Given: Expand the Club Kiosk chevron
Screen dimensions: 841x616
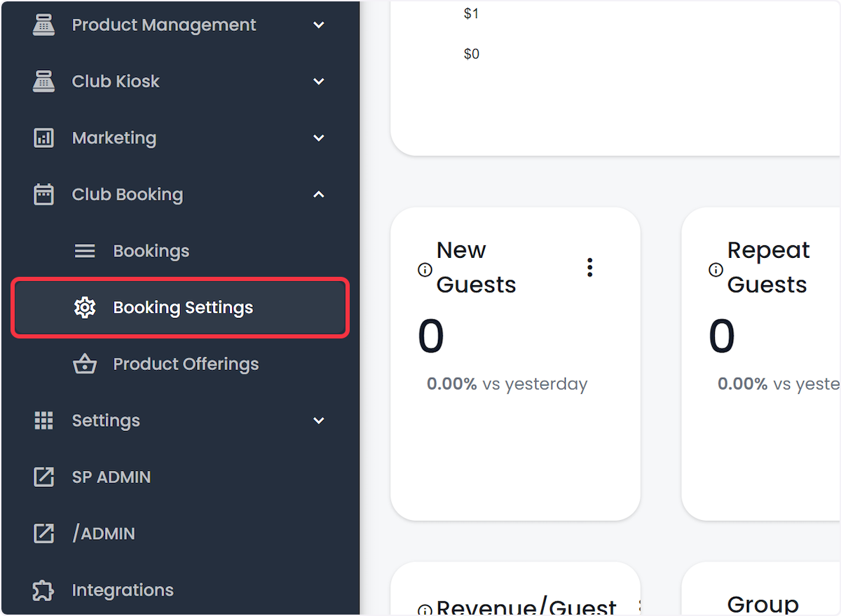Looking at the screenshot, I should pos(319,81).
